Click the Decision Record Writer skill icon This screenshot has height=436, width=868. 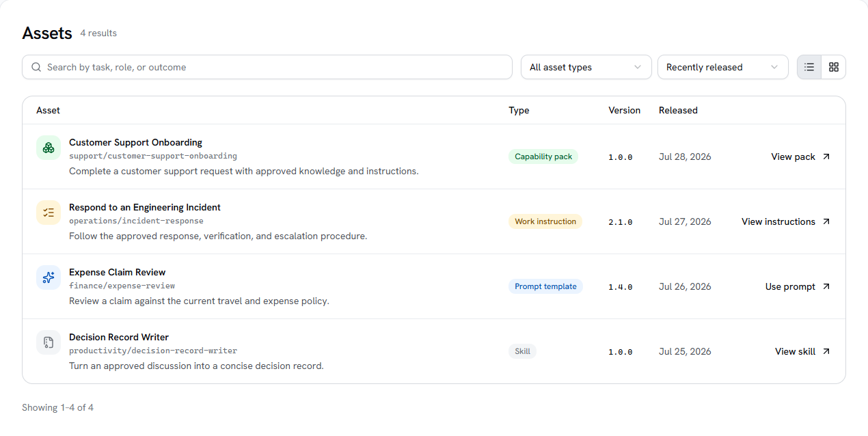tap(49, 342)
